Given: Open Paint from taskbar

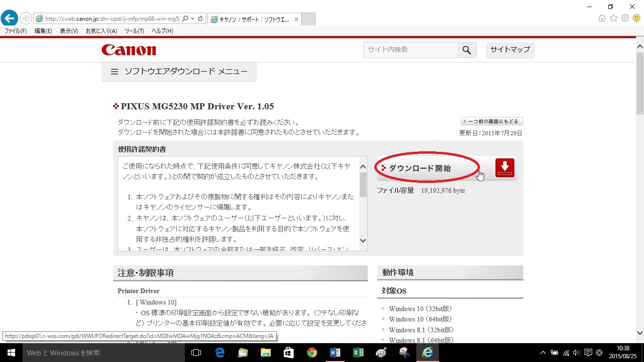Looking at the screenshot, I should (x=381, y=353).
